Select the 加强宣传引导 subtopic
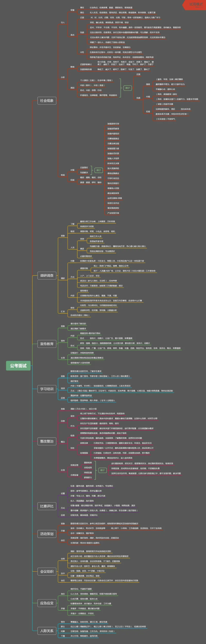 point(113,124)
